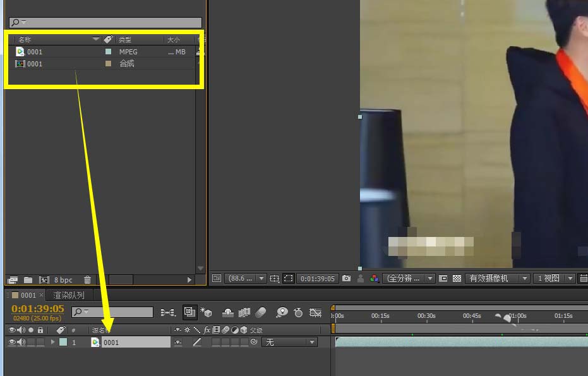Sort project items by 类型 column
Viewport: 588px width, 376px height.
(125, 39)
